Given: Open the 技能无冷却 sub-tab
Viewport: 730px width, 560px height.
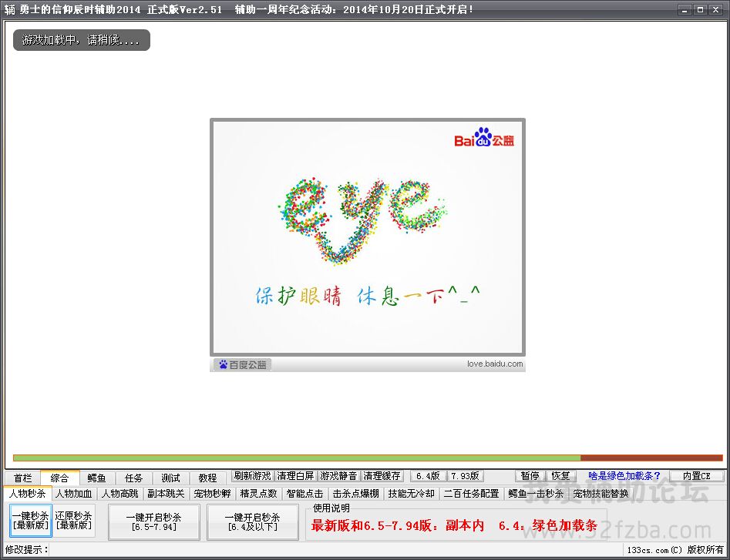Looking at the screenshot, I should 411,494.
